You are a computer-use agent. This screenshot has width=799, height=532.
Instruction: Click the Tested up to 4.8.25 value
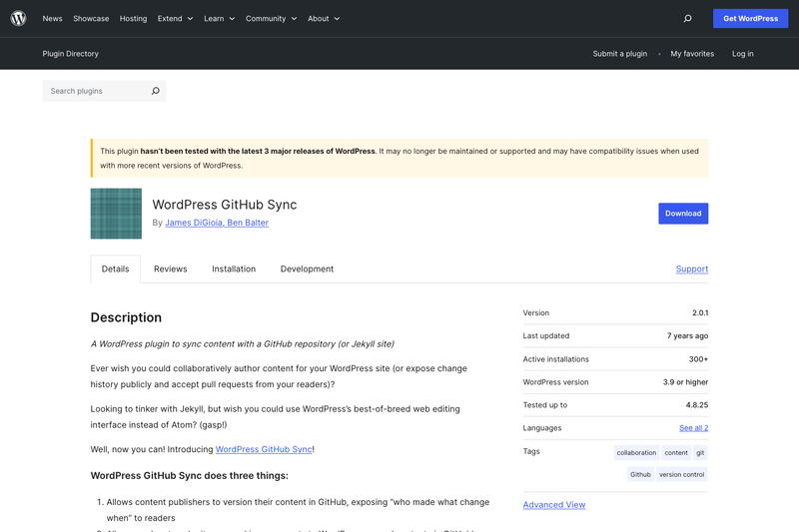(x=696, y=404)
